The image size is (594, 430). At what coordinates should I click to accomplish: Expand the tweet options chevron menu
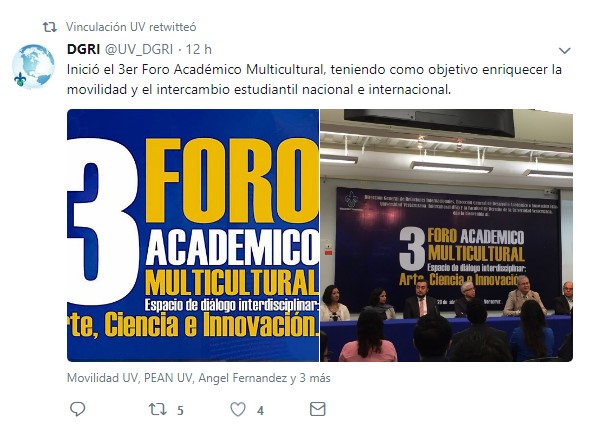click(x=564, y=50)
